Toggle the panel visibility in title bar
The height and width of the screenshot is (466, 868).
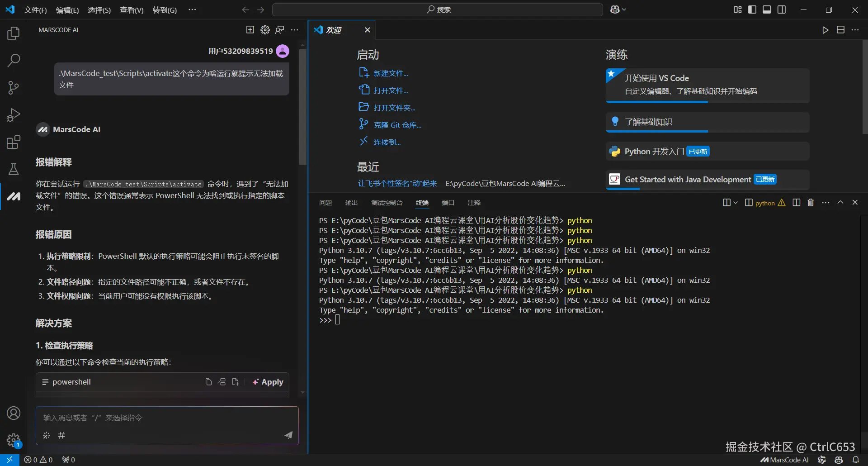(x=767, y=9)
